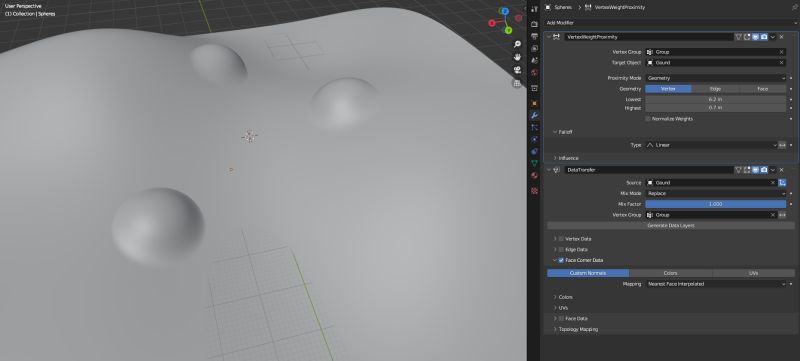Invert vertex group influence in Falloff Type row

782,145
